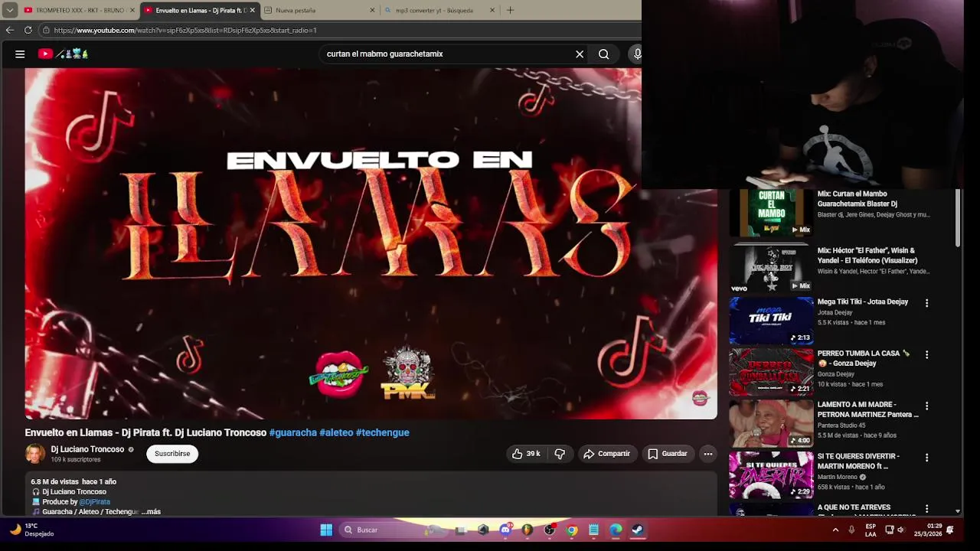Expand video description with ...más
Screen dimensions: 980x551
pos(152,512)
